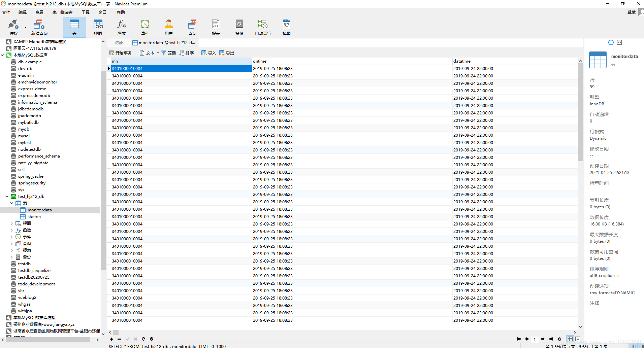This screenshot has height=348, width=644.
Task: Open the 自动运行 automation toolbar icon
Action: (263, 27)
